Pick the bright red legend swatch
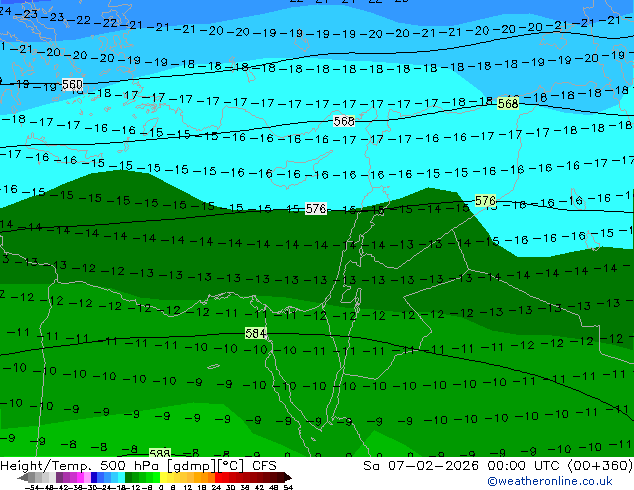This screenshot has width=634, height=490. pyautogui.click(x=219, y=478)
